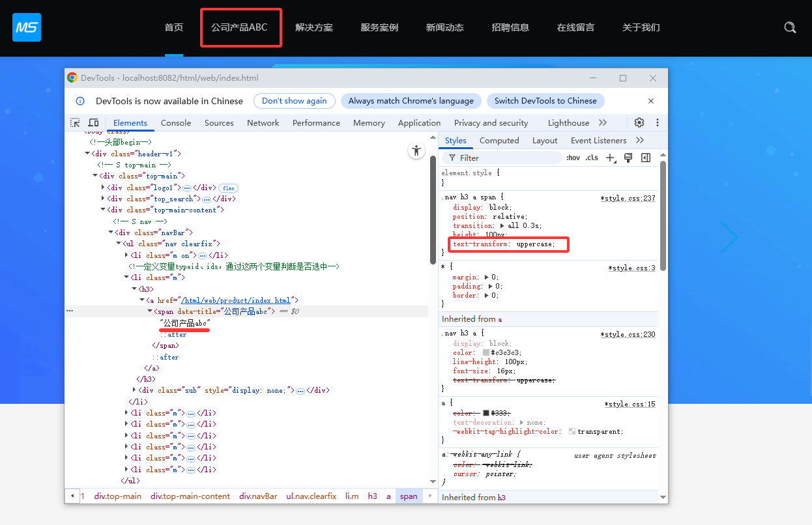This screenshot has width=812, height=525.
Task: Activate the inspect element picker tool
Action: pos(76,122)
